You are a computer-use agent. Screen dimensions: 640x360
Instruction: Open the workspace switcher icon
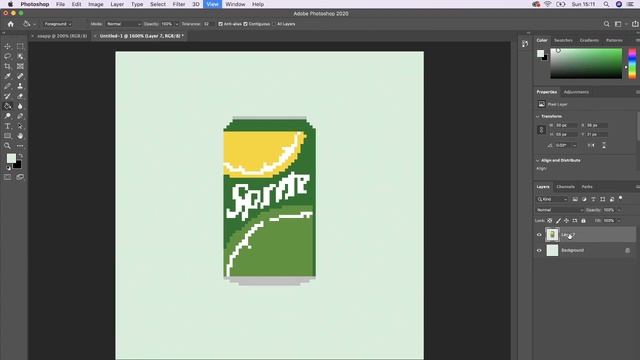pos(618,24)
